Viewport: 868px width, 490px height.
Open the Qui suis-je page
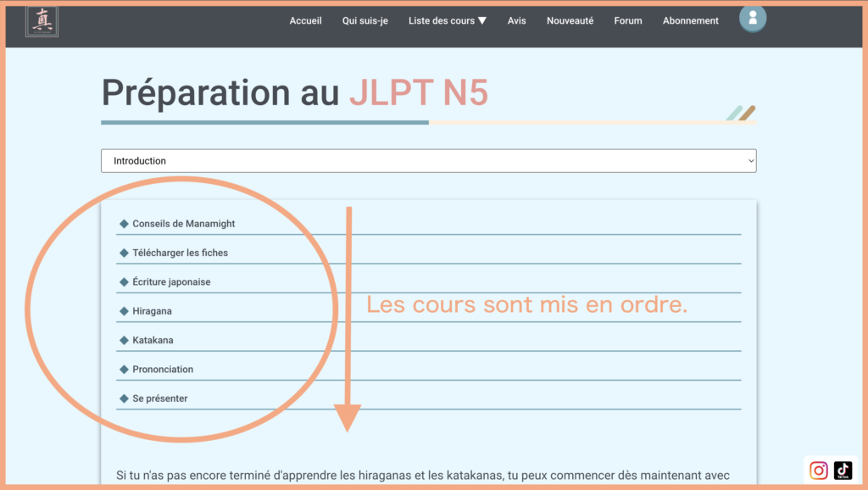(364, 21)
